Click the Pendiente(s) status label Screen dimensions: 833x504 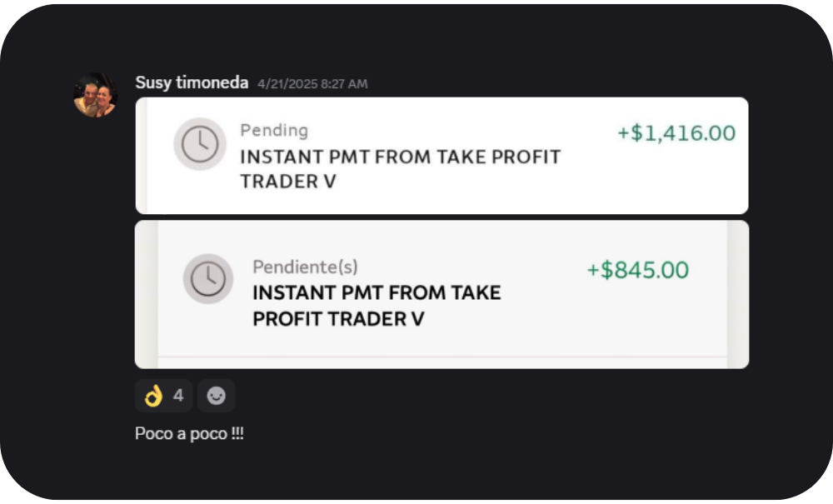point(305,267)
